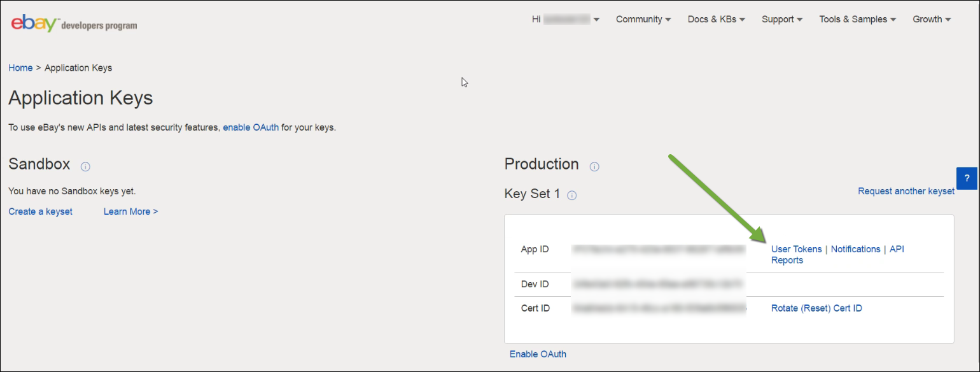Click the Application Keys page heading
Image resolution: width=980 pixels, height=372 pixels.
click(x=81, y=99)
